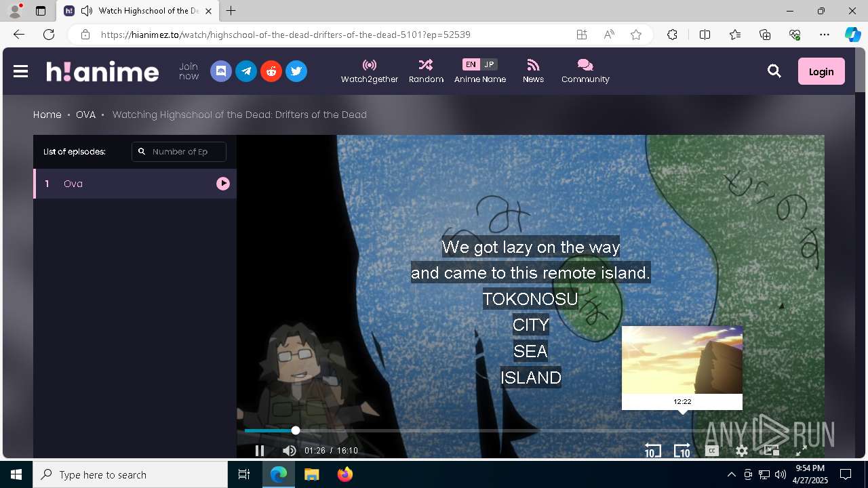Open Watch2gether page

click(x=370, y=71)
